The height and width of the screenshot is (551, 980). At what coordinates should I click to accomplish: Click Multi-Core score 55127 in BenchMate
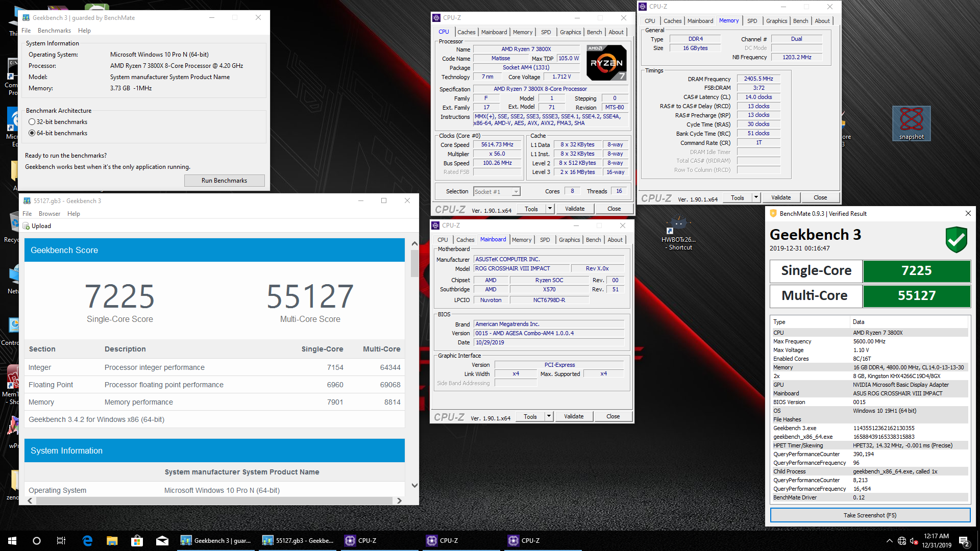(917, 296)
